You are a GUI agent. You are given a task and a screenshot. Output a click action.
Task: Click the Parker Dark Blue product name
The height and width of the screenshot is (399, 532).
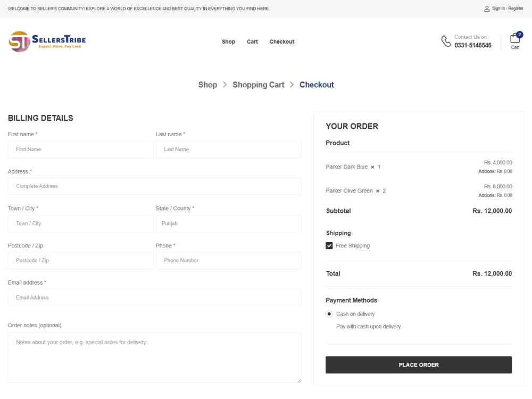[346, 167]
